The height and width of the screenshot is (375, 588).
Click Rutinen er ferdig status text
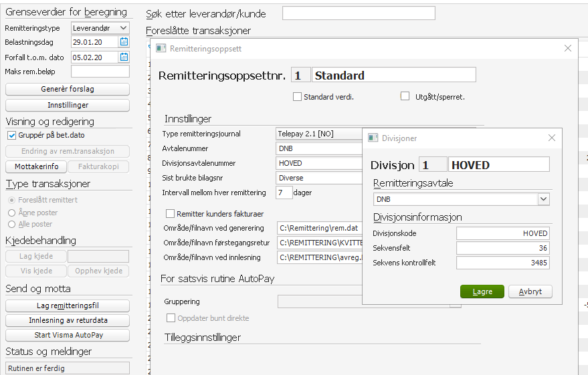(36, 368)
